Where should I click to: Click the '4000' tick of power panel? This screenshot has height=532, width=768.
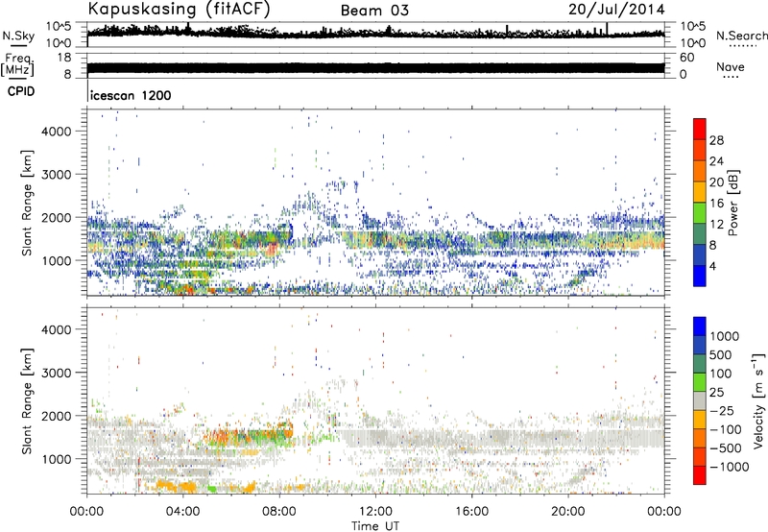tap(57, 132)
